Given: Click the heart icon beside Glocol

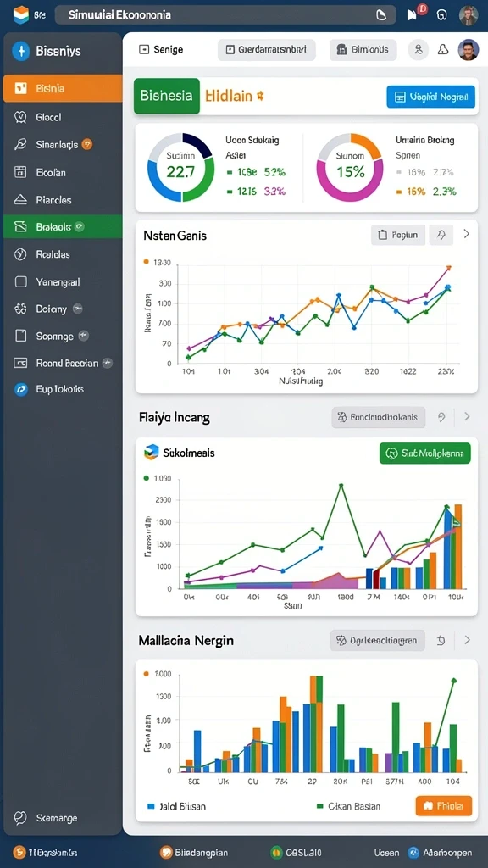Looking at the screenshot, I should [x=20, y=117].
